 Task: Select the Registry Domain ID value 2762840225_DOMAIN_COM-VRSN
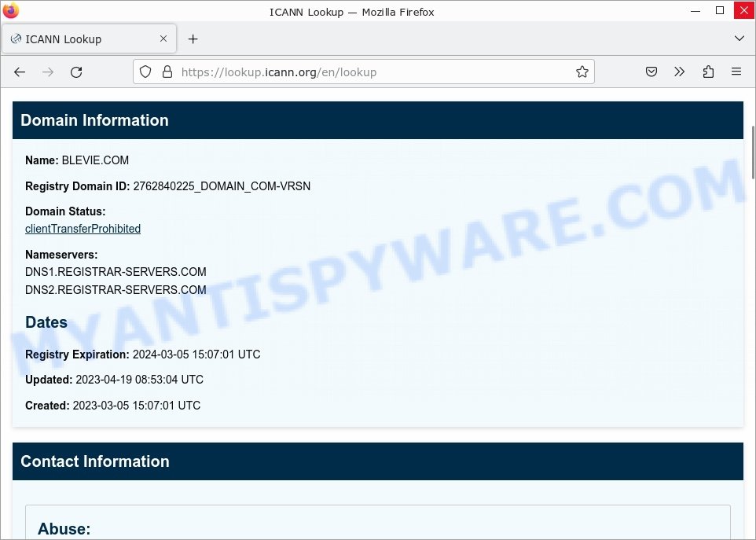pyautogui.click(x=222, y=186)
